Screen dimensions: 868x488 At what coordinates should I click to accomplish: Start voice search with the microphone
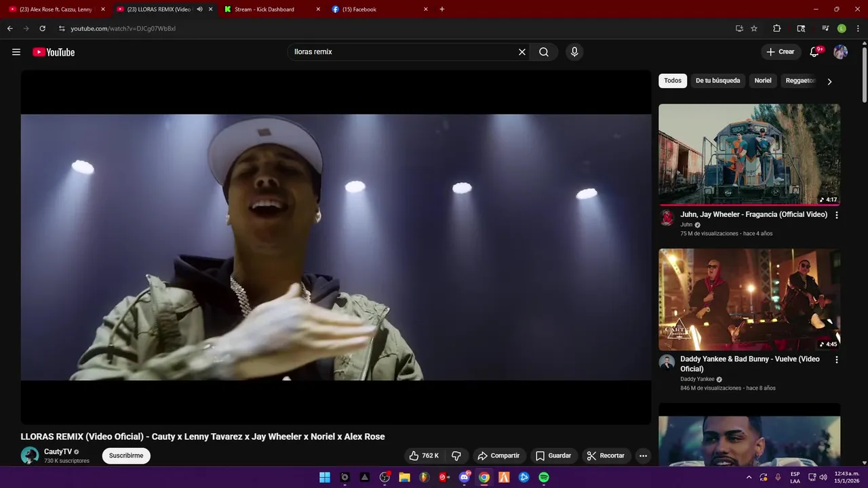tap(574, 52)
